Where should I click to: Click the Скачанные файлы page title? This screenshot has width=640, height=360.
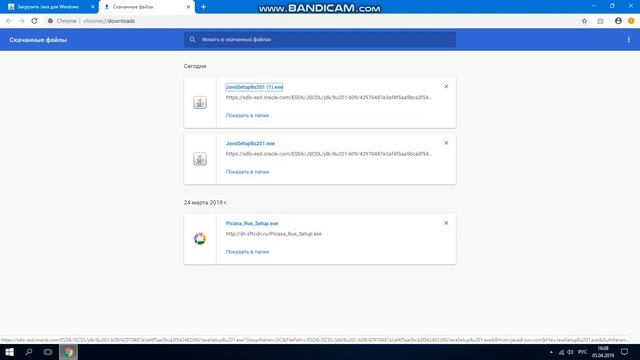coord(38,40)
